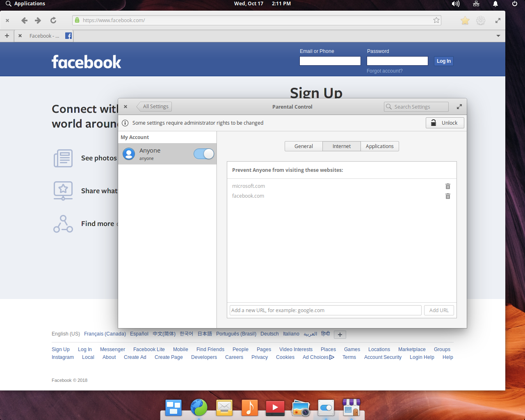Open new browser tab with plus
This screenshot has width=525, height=420.
pos(7,36)
